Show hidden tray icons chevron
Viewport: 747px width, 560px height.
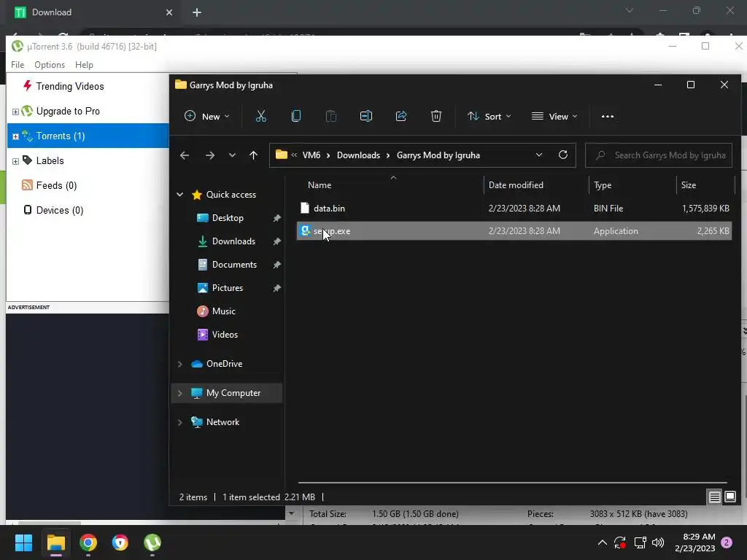pyautogui.click(x=602, y=542)
